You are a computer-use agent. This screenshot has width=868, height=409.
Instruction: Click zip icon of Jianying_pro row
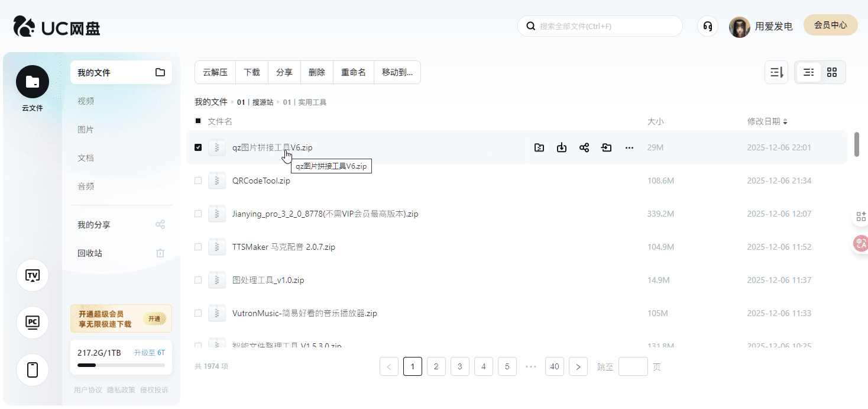(x=217, y=214)
